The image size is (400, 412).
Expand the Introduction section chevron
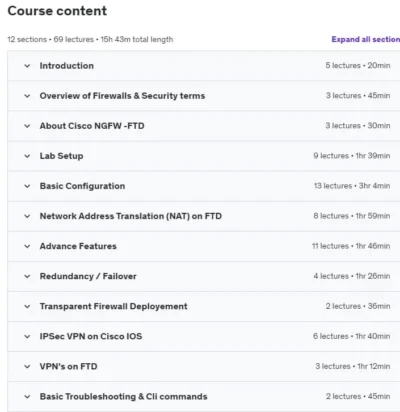[27, 66]
